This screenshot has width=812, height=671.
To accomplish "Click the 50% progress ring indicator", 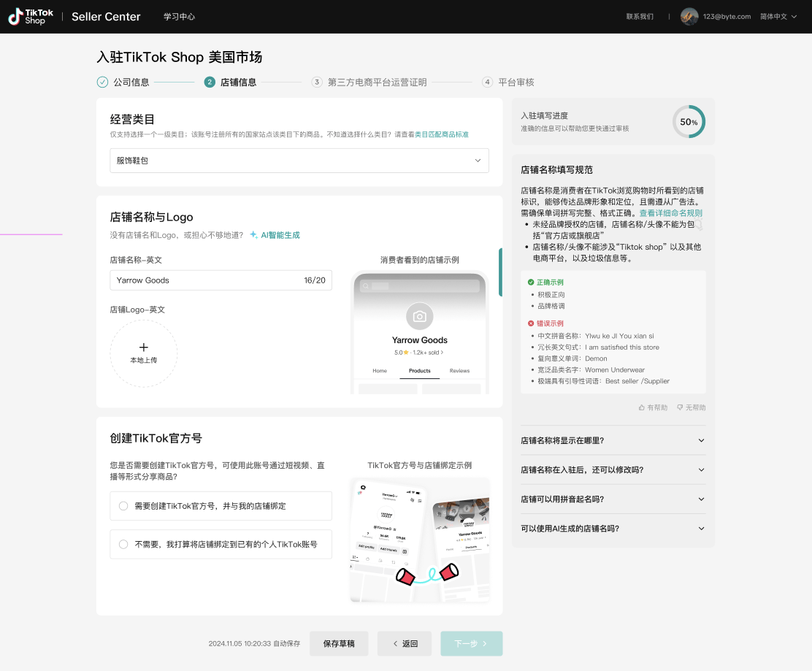I will (689, 122).
